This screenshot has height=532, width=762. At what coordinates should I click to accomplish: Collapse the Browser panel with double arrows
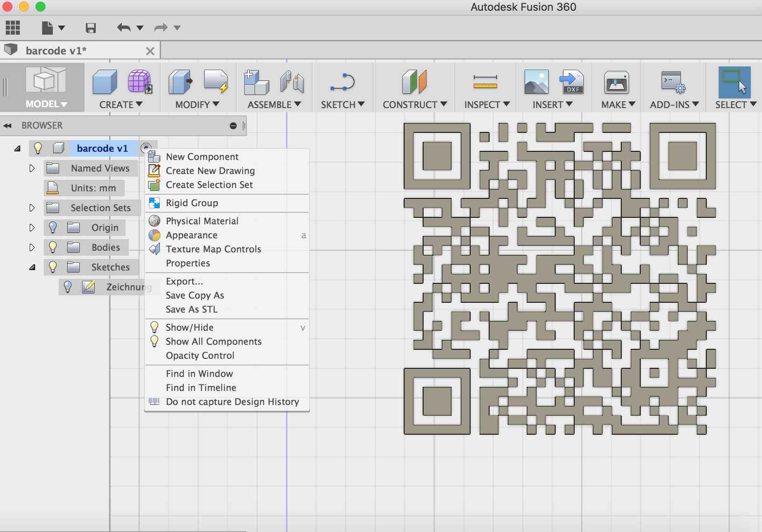coord(7,126)
